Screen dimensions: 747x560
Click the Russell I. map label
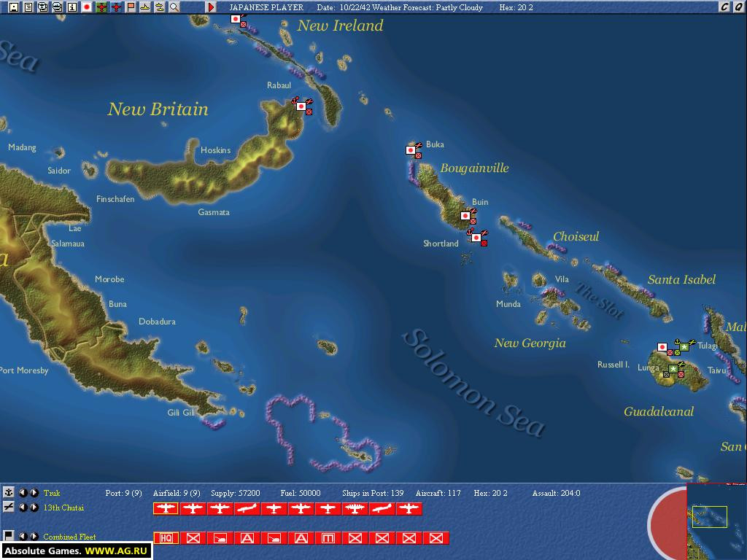click(x=614, y=365)
